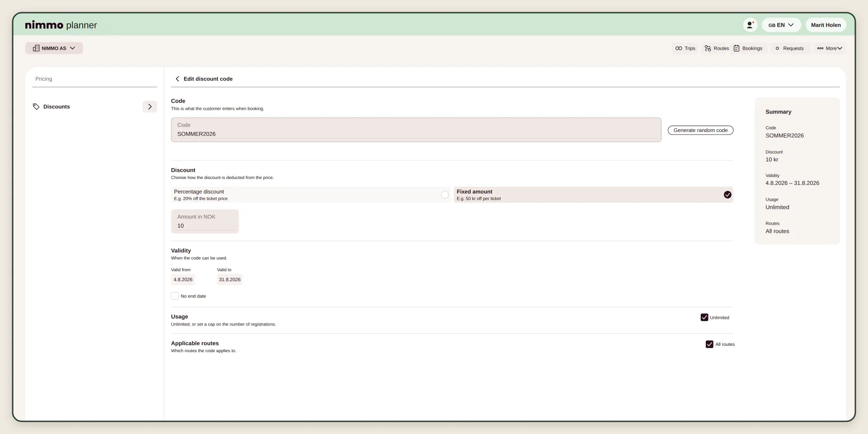Click the Edit discount code title

point(208,79)
